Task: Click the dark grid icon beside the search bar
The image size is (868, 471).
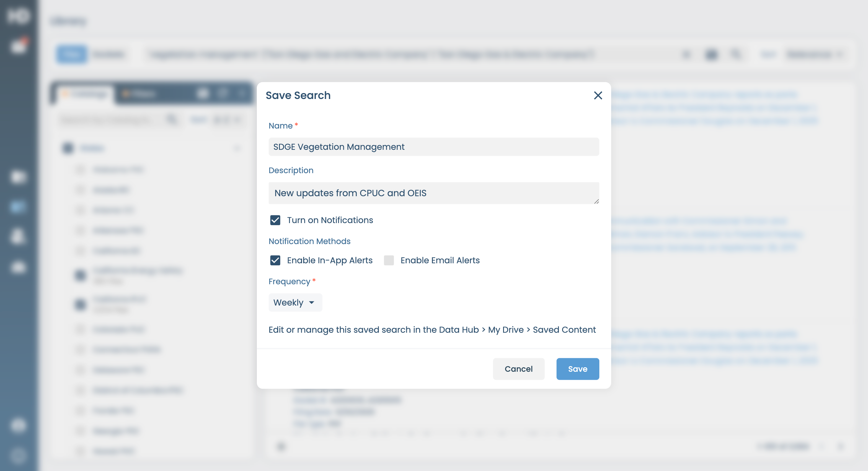Action: pos(711,54)
